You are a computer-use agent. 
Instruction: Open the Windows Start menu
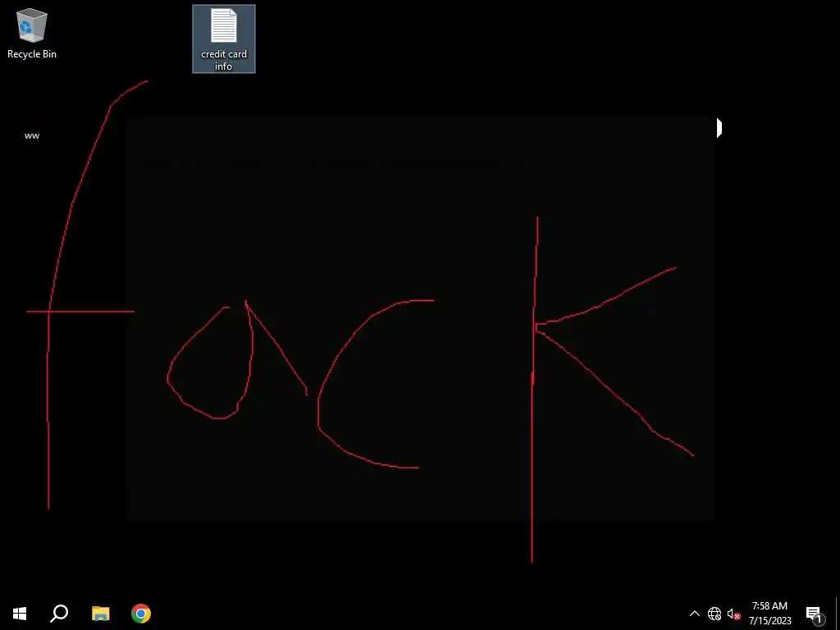pos(20,614)
